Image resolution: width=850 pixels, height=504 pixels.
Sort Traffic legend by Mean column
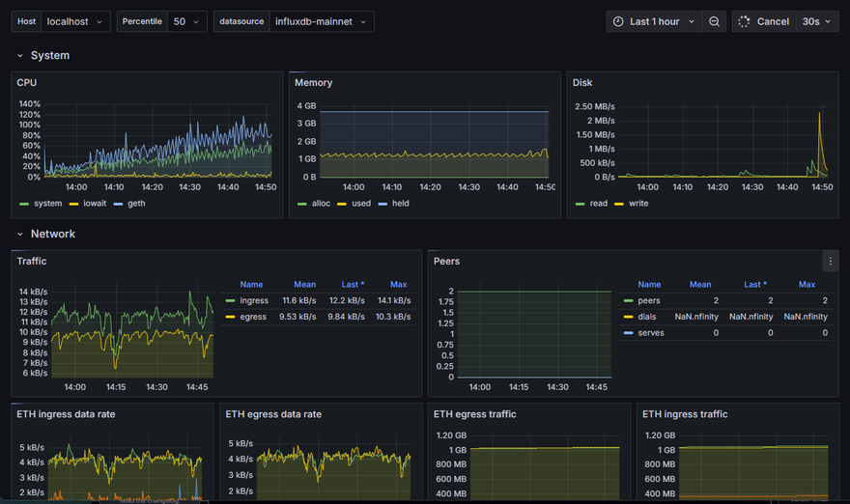[304, 285]
